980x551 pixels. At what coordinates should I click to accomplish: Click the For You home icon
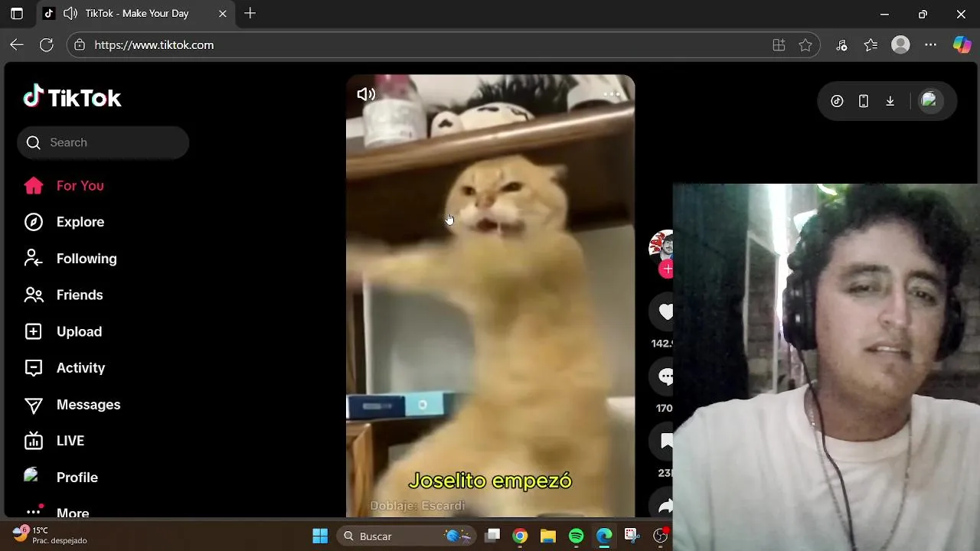coord(34,185)
